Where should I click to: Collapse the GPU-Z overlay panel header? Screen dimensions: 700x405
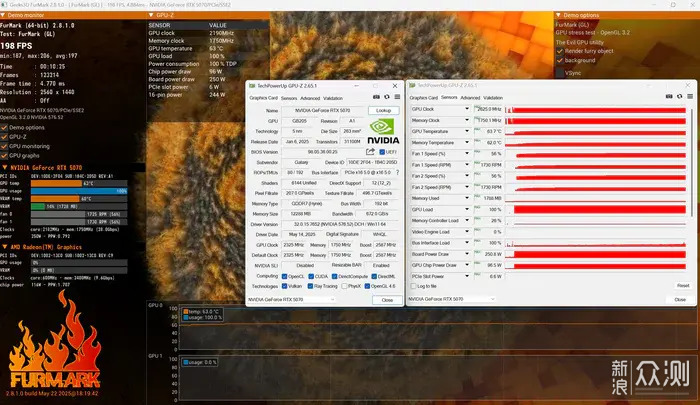coord(151,15)
